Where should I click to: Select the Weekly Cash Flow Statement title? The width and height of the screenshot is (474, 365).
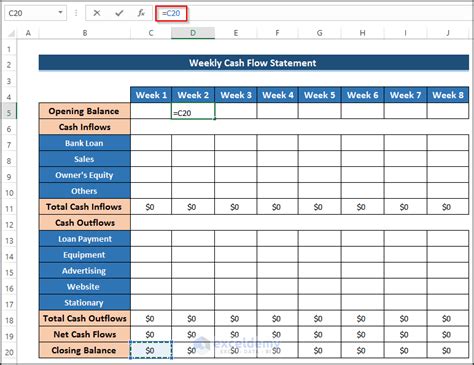254,63
